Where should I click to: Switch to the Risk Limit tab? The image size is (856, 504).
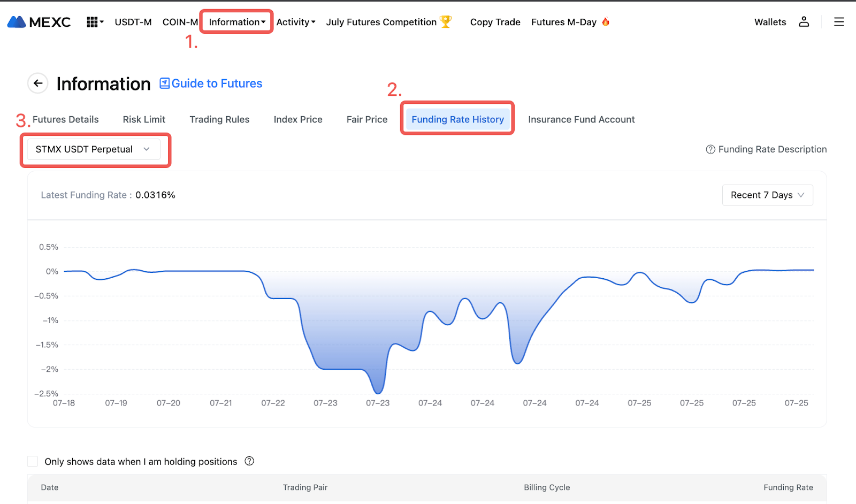tap(144, 119)
